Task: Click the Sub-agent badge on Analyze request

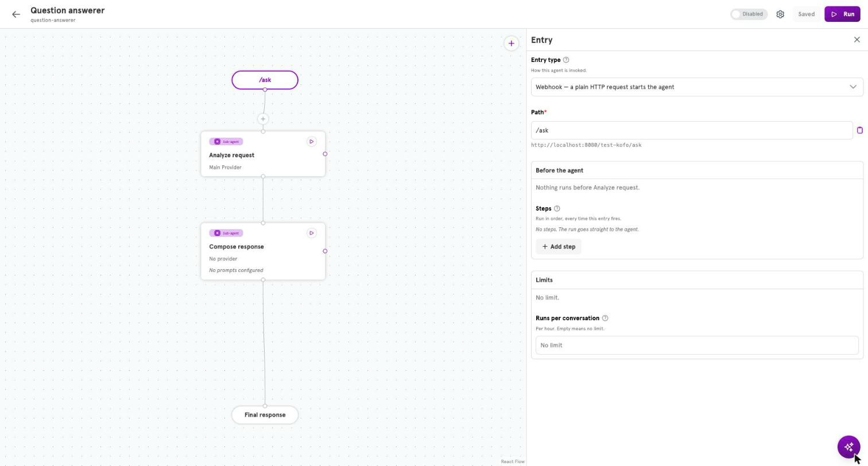Action: [x=226, y=142]
